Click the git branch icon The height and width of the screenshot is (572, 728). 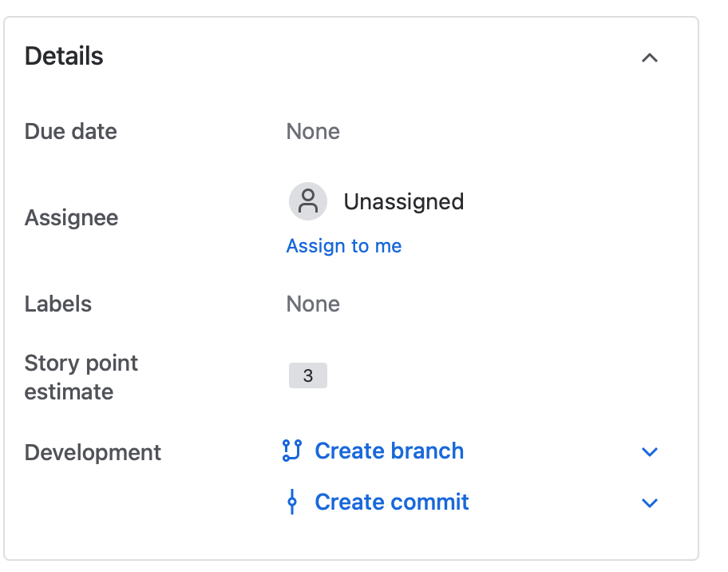coord(292,451)
